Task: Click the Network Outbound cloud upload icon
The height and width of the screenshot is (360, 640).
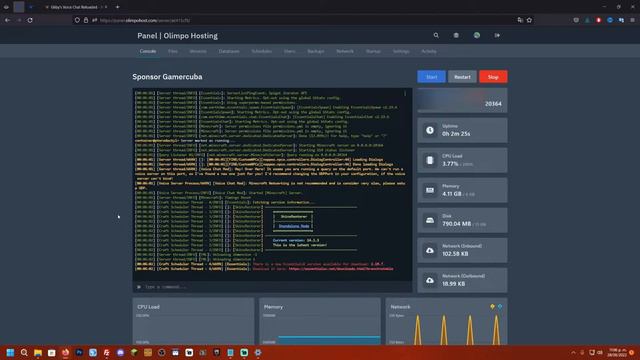Action: 430,280
